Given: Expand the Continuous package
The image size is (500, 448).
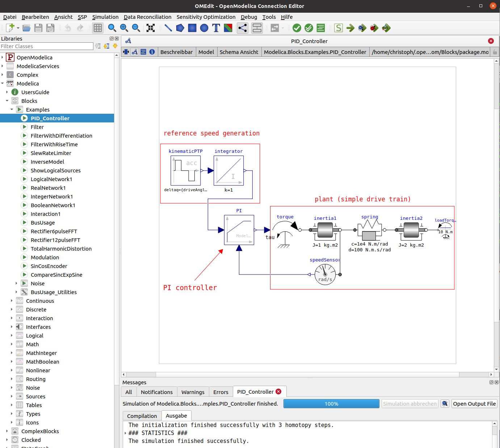Looking at the screenshot, I should [x=12, y=301].
